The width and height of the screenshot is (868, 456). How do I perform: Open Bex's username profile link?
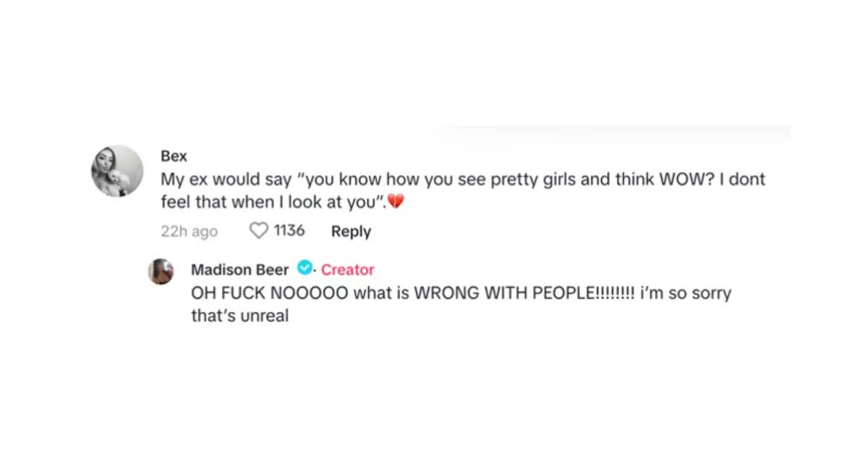coord(174,156)
